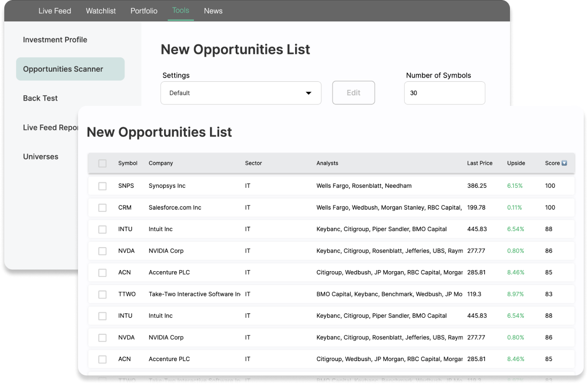Sort table by Upside column header
This screenshot has height=384, width=588.
click(516, 163)
